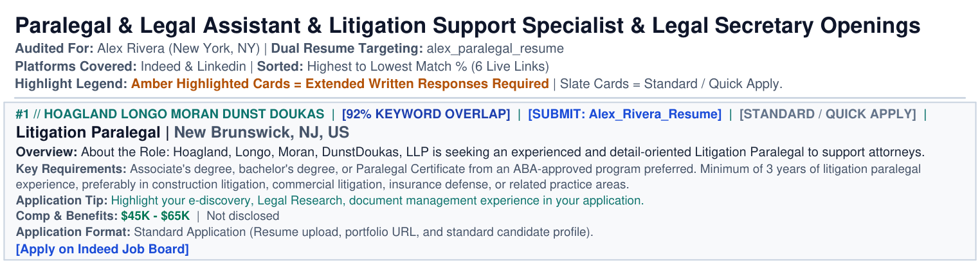This screenshot has height=261, width=980.
Task: Click the Application Tip green text
Action: [377, 201]
